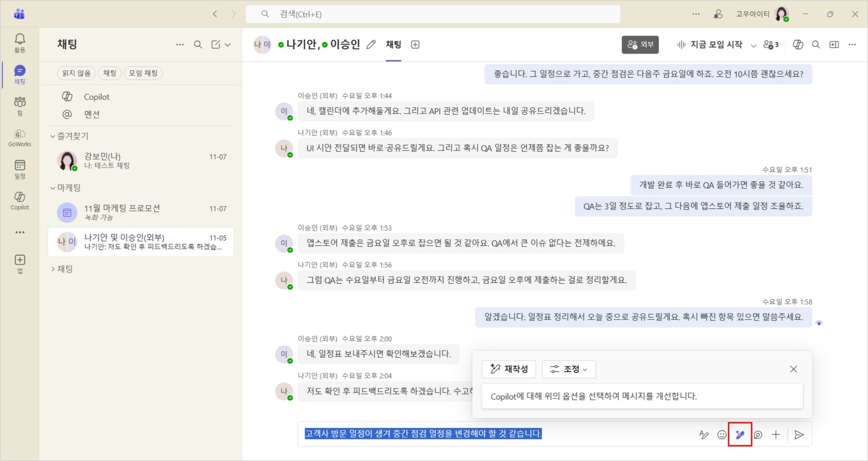Click the Rewrite button in Copilot panel
Screen dimensions: 868x461
coord(509,369)
